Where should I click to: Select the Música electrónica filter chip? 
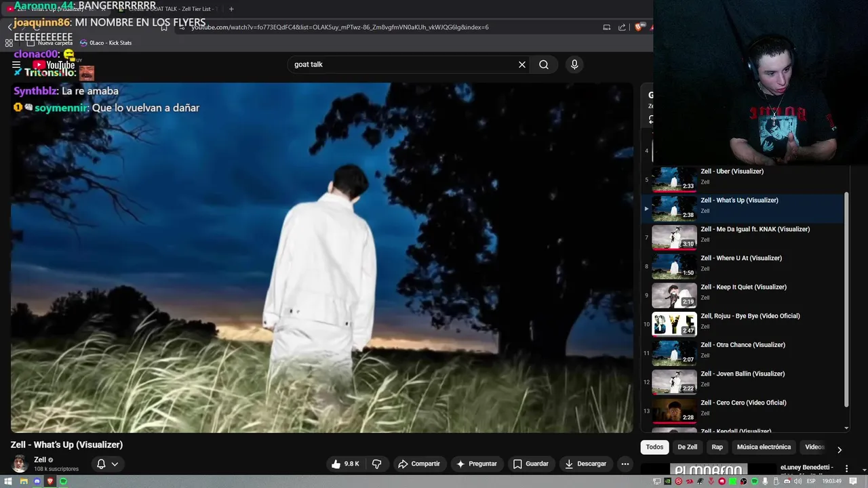[x=764, y=447]
